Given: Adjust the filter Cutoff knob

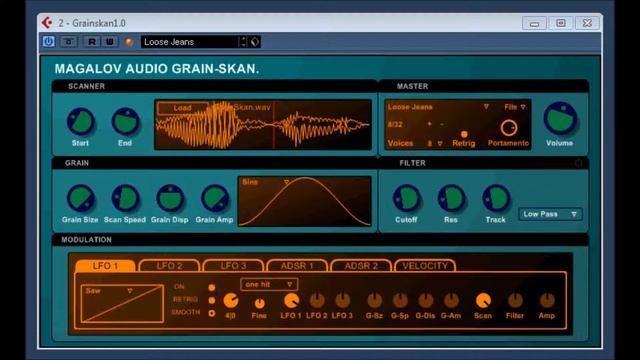Looking at the screenshot, I should (x=407, y=198).
